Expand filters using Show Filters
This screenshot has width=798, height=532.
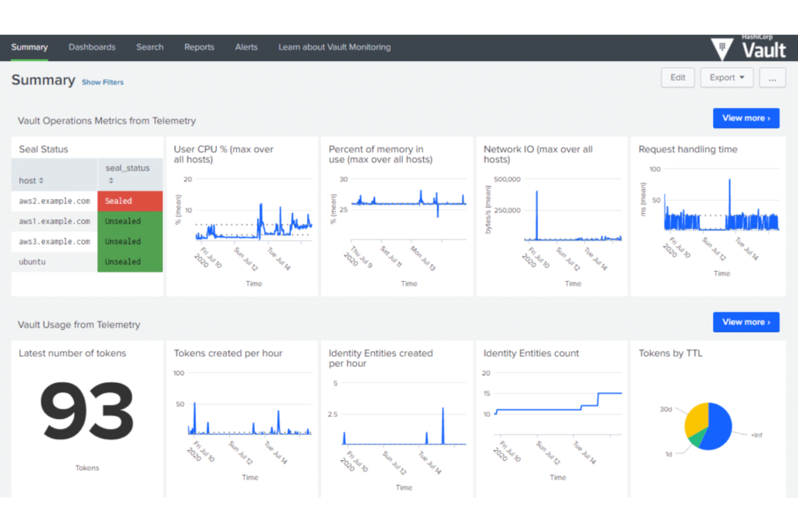(102, 82)
